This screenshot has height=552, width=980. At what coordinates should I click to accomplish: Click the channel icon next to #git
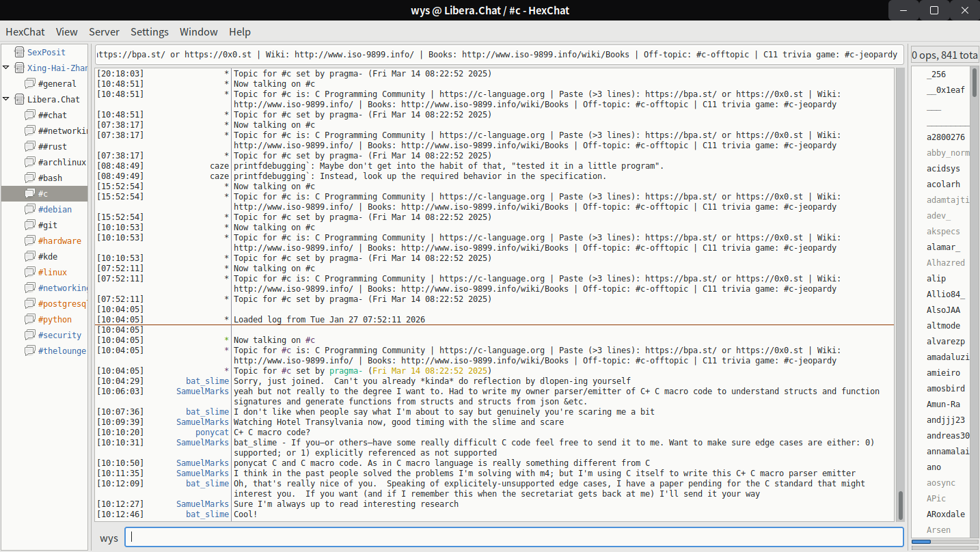(29, 225)
